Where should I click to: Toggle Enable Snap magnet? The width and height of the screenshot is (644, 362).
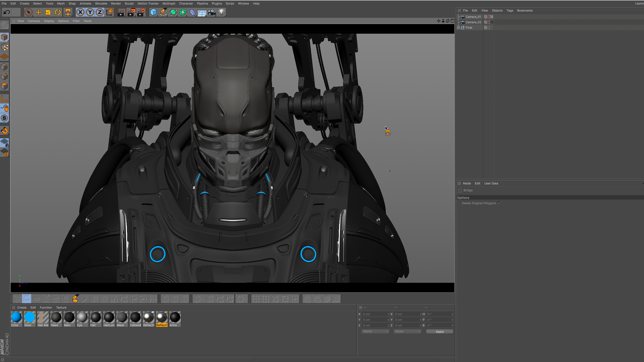pyautogui.click(x=5, y=131)
